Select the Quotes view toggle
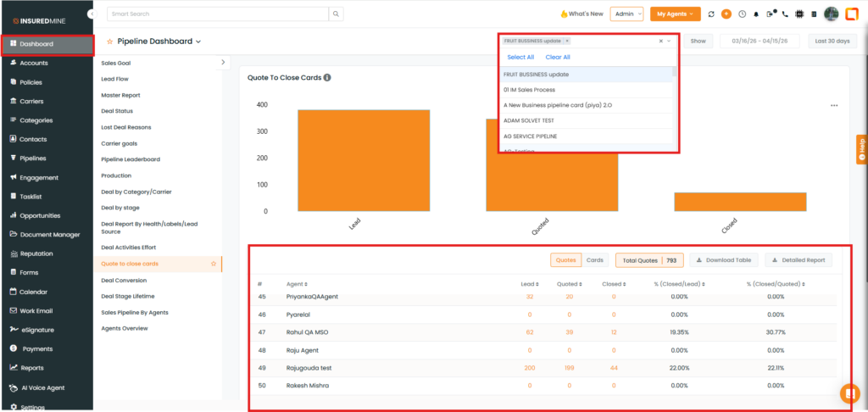This screenshot has height=412, width=868. (x=565, y=260)
